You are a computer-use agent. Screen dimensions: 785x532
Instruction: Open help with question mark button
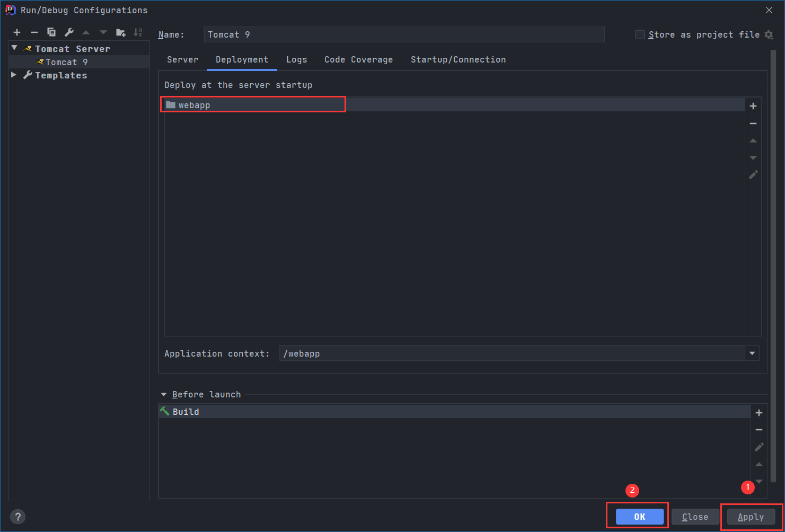(x=17, y=517)
